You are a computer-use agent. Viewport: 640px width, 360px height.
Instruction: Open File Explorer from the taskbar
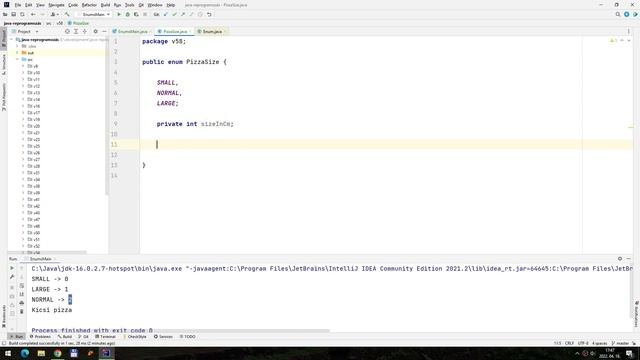click(x=41, y=353)
